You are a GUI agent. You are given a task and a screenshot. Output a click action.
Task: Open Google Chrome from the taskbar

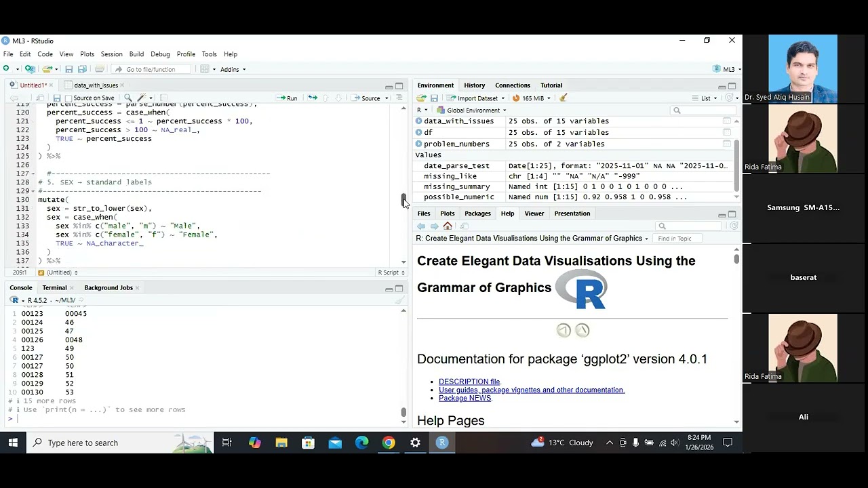click(389, 443)
